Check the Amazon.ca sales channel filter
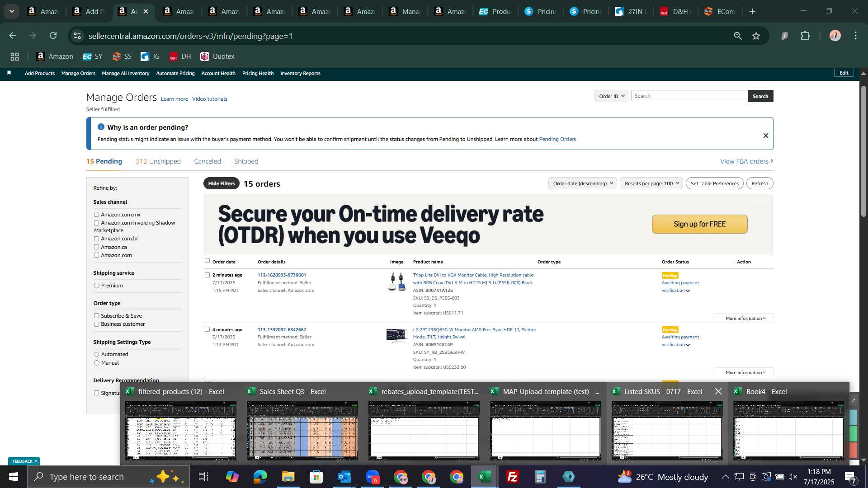 96,247
